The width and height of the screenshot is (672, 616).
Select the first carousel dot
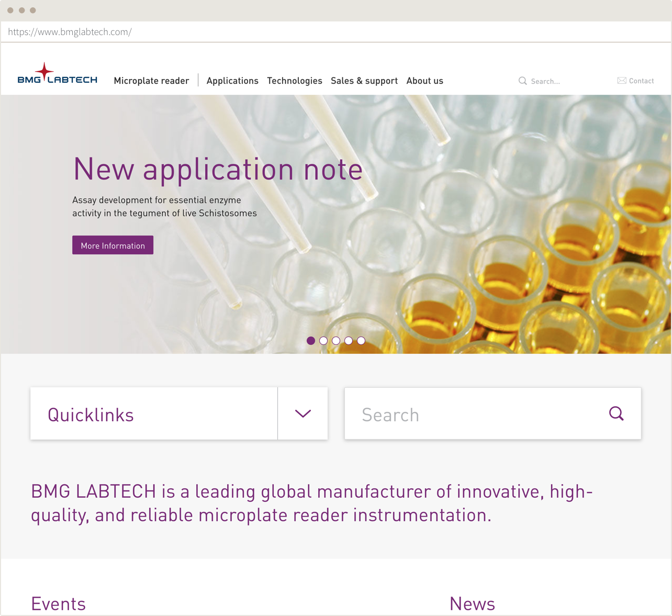(311, 341)
